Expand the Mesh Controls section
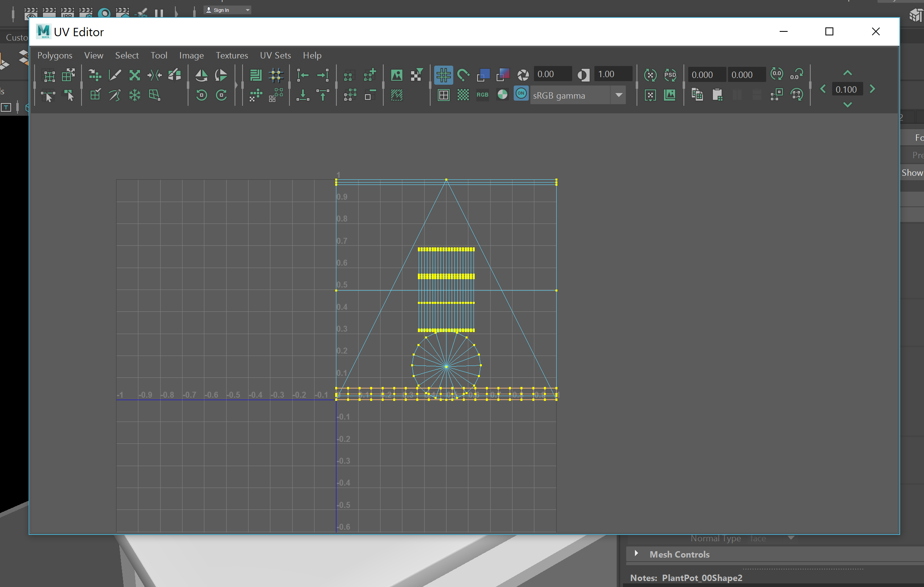924x587 pixels. (x=636, y=553)
